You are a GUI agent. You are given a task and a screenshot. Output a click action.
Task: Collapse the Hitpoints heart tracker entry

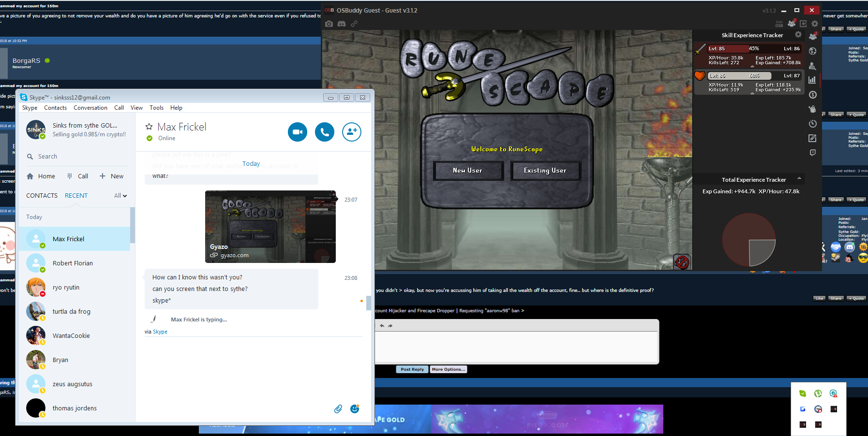(752, 93)
